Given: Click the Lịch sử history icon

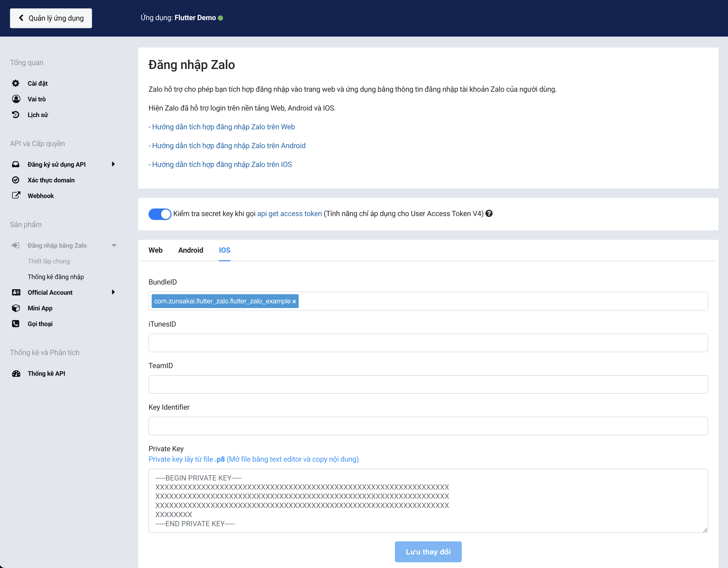Looking at the screenshot, I should (x=16, y=115).
